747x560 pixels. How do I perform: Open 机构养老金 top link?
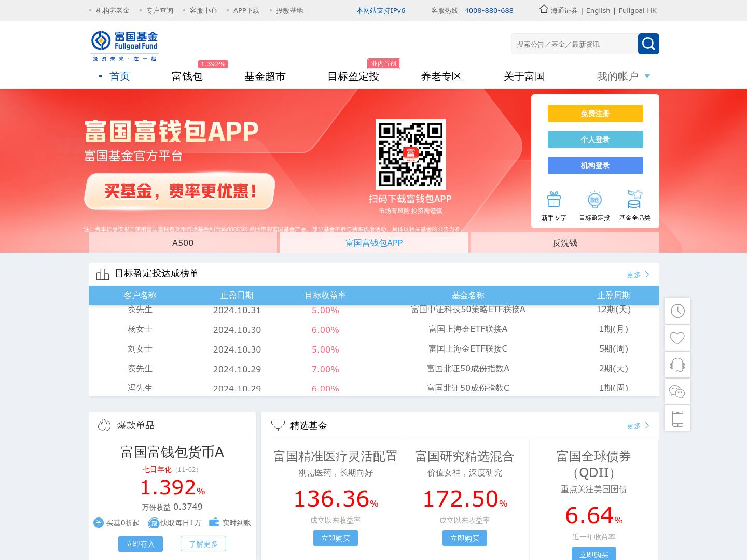tap(113, 10)
